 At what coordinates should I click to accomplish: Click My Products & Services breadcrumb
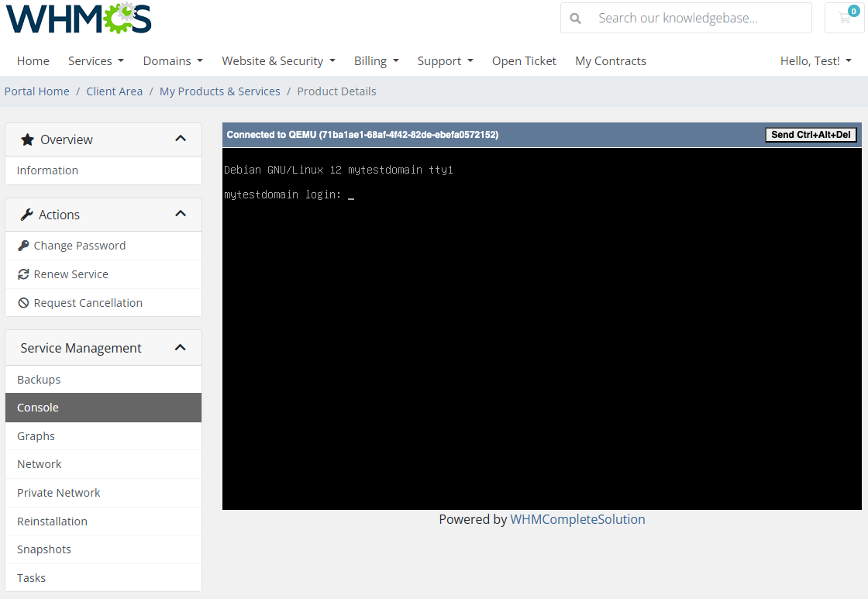point(219,91)
